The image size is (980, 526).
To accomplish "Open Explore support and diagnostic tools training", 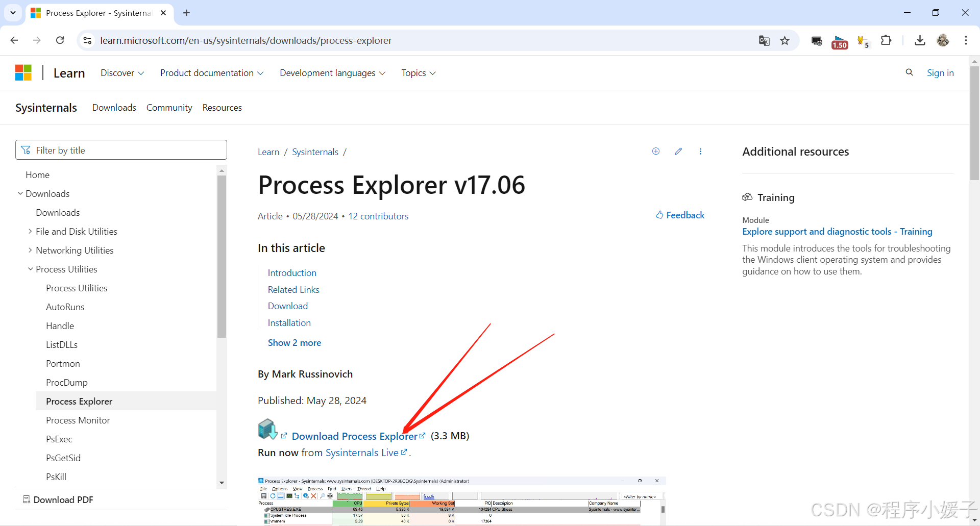I will pos(837,232).
